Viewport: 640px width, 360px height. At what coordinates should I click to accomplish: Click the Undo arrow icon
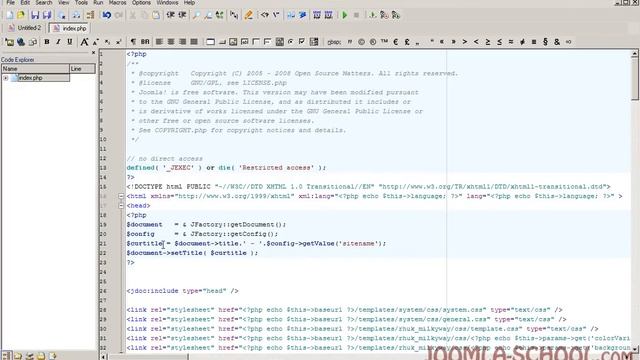pos(107,16)
